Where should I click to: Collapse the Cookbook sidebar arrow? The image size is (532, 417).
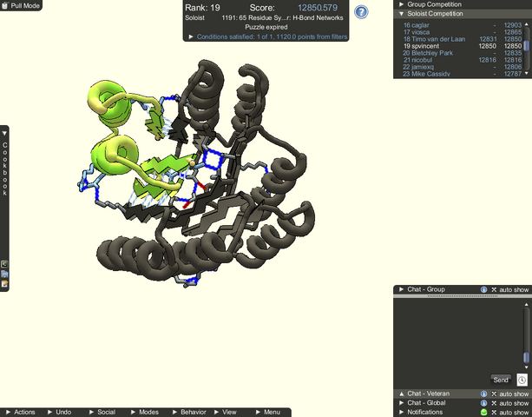coord(4,134)
